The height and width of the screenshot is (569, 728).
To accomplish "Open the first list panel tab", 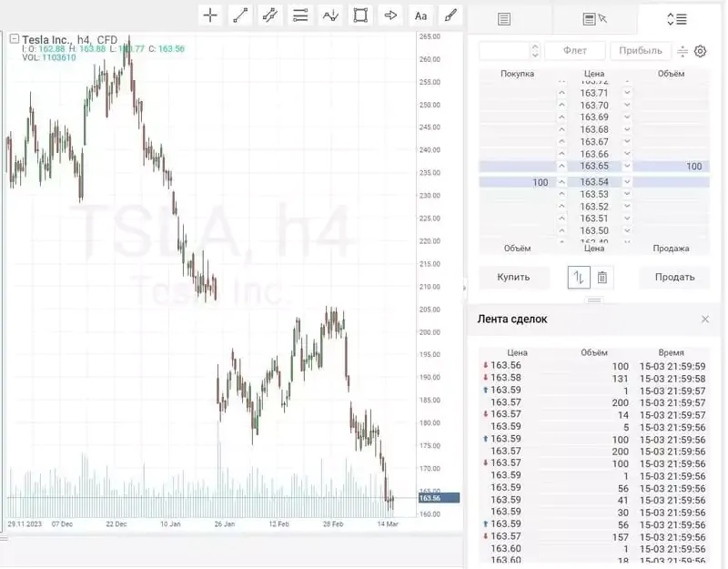I will [504, 19].
